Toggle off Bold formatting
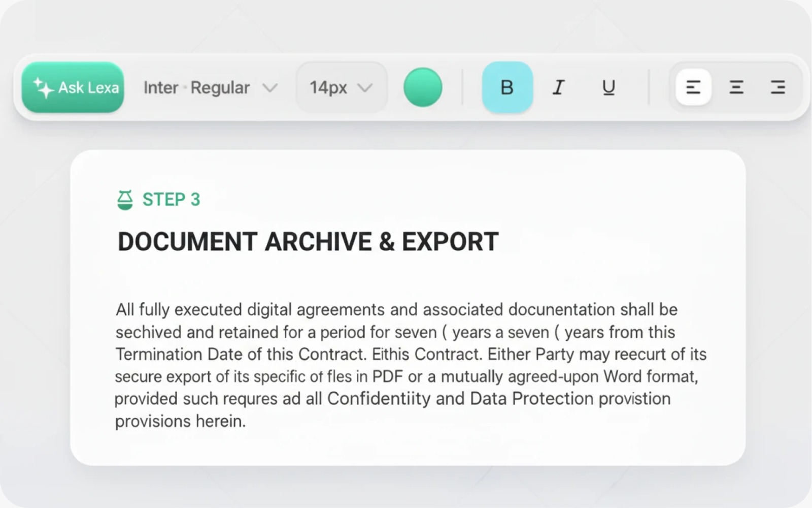Screen dimensions: 812x508 [507, 87]
